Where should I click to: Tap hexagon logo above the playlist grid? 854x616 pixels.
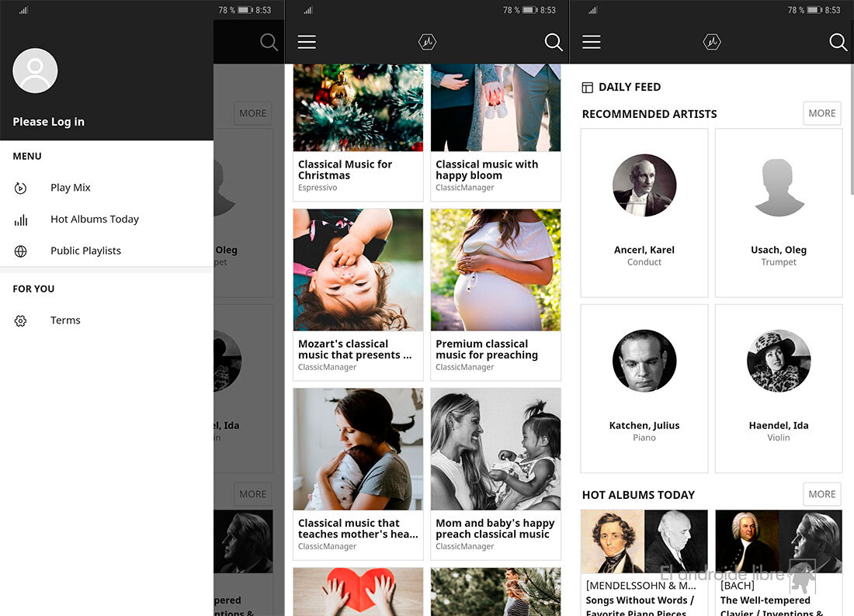[x=427, y=42]
